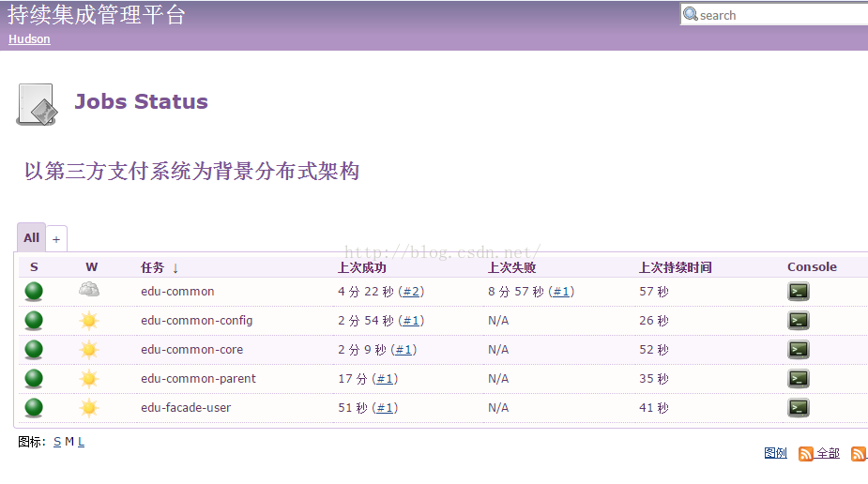Open the edu-common-parent job
Image resolution: width=868 pixels, height=484 pixels.
click(198, 379)
